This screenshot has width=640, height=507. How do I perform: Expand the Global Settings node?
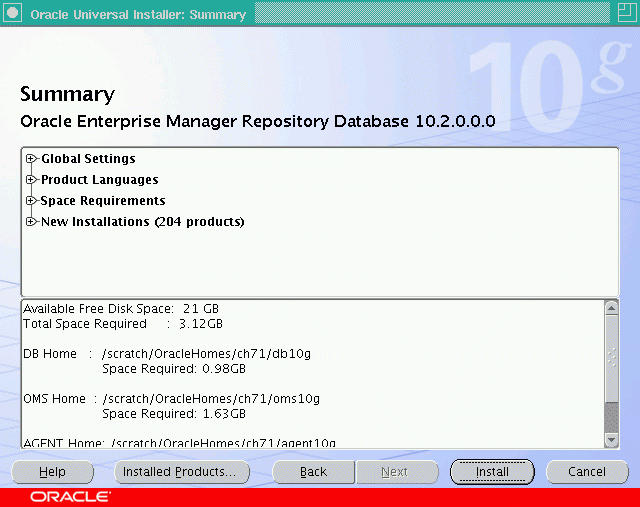pos(31,158)
